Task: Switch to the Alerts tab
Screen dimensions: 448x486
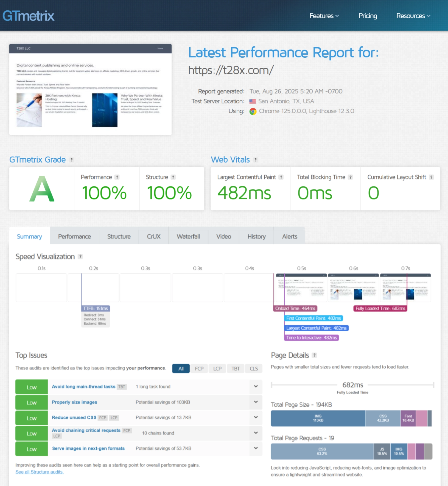Action: pos(290,236)
